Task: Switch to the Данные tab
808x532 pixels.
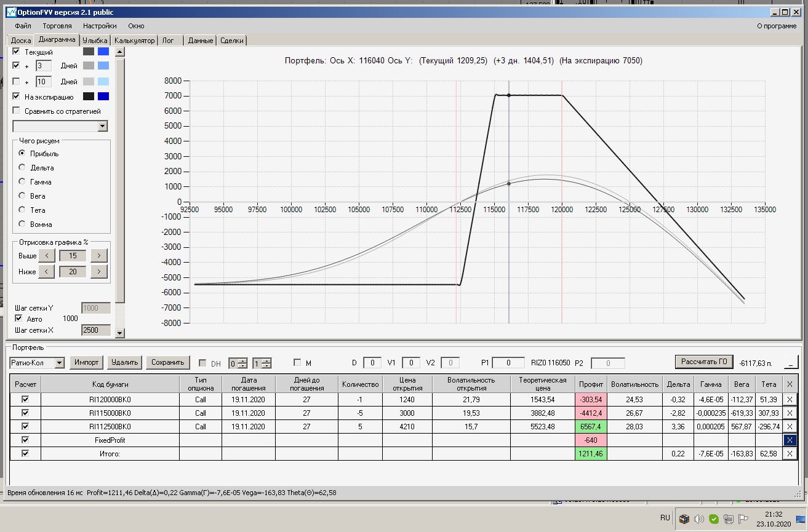Action: pos(201,41)
